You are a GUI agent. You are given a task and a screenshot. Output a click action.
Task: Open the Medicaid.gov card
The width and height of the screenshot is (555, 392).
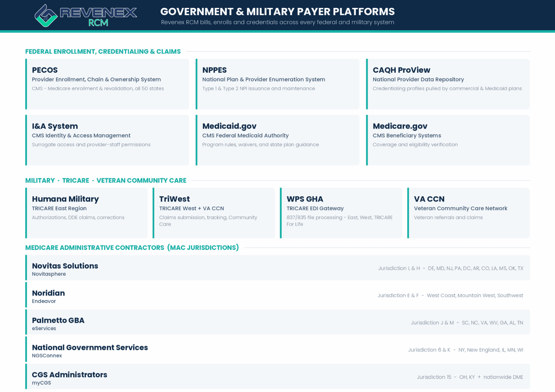click(x=277, y=140)
